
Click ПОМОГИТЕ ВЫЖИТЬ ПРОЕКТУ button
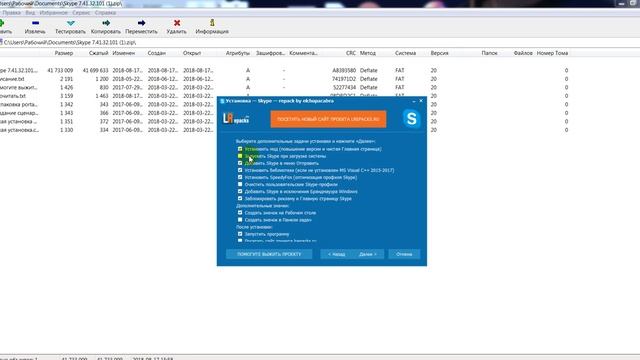269,254
